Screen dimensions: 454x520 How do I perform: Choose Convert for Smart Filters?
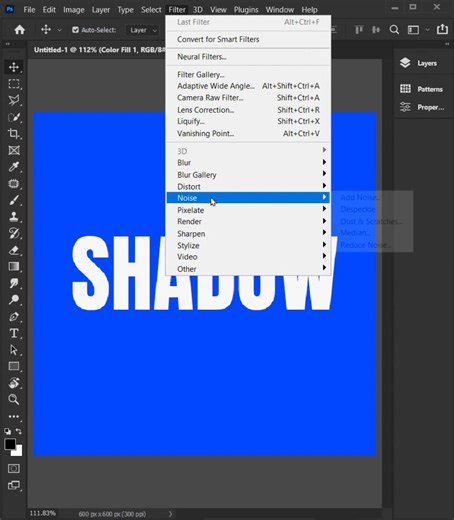point(248,39)
